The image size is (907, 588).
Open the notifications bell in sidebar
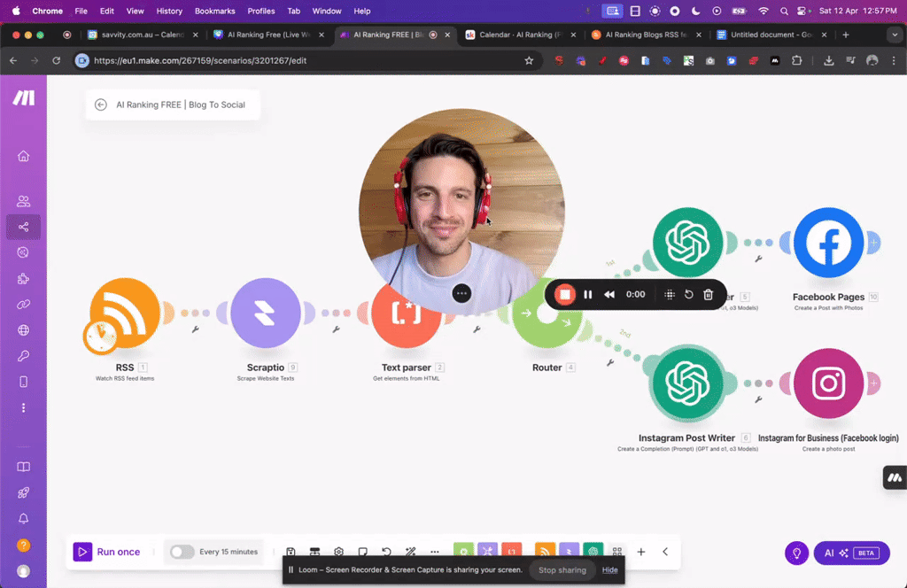pyautogui.click(x=23, y=519)
